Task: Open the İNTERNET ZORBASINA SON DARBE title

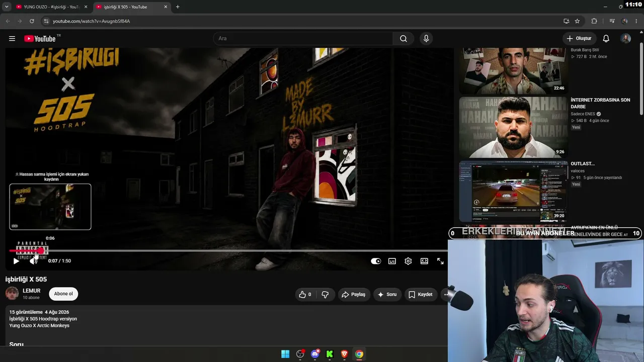Action: (600, 103)
